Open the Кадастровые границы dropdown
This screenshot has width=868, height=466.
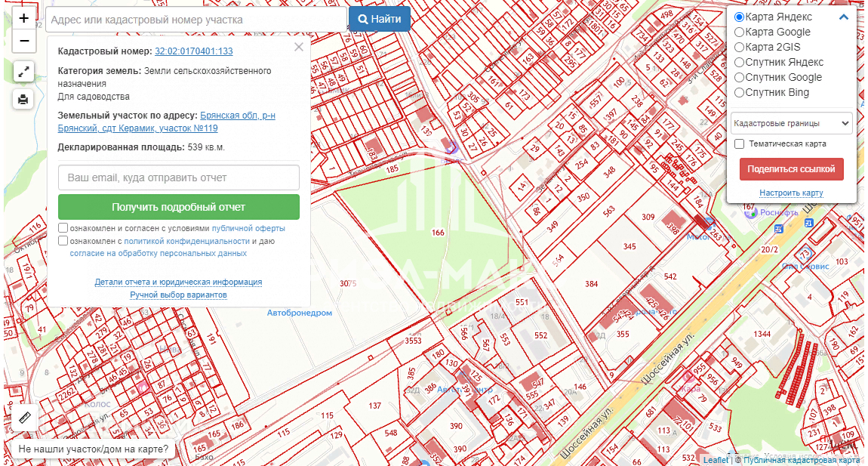791,123
